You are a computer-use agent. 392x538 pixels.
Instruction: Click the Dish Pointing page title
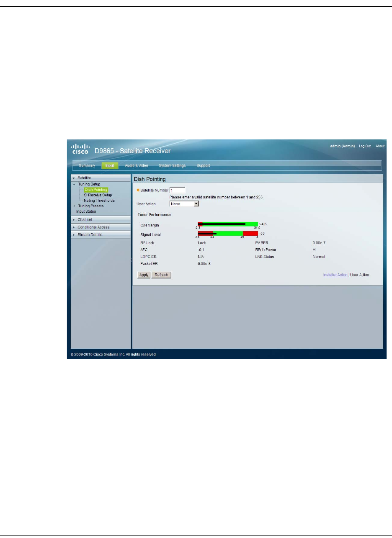pyautogui.click(x=150, y=179)
